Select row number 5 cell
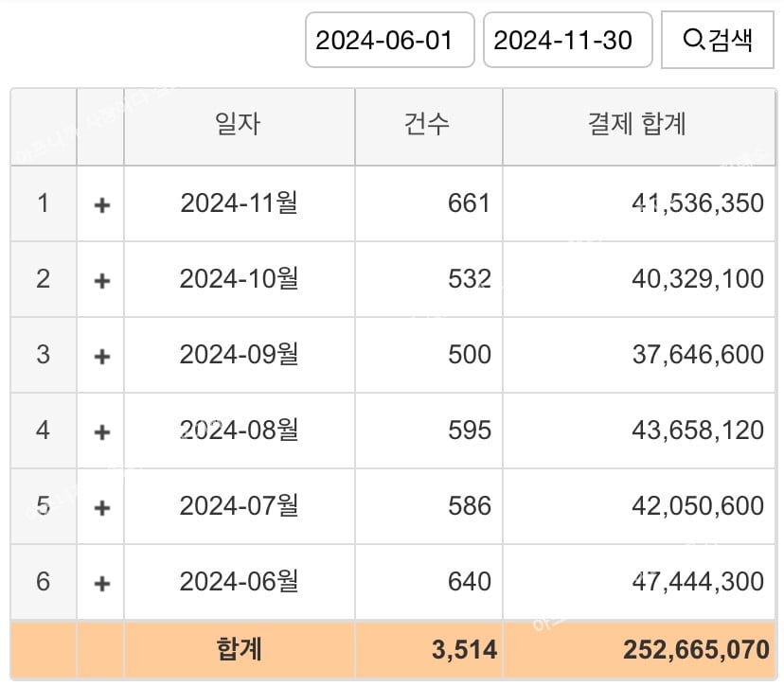 click(43, 505)
